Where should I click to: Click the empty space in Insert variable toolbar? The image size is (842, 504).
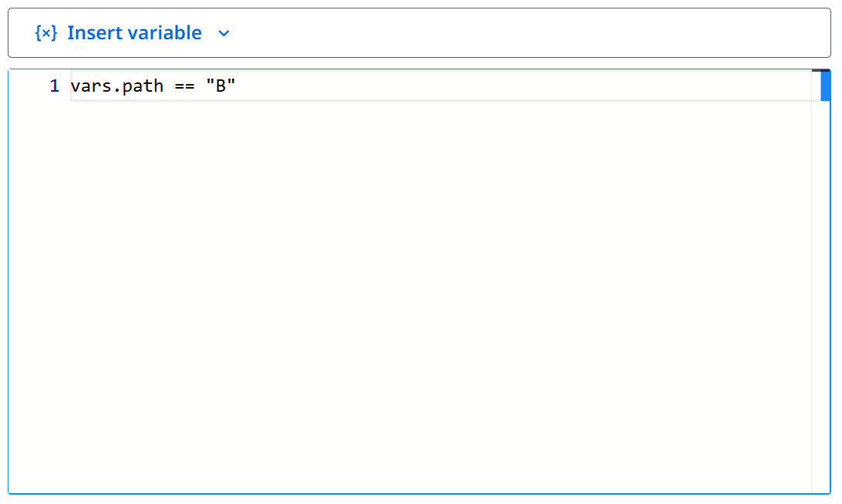(526, 33)
